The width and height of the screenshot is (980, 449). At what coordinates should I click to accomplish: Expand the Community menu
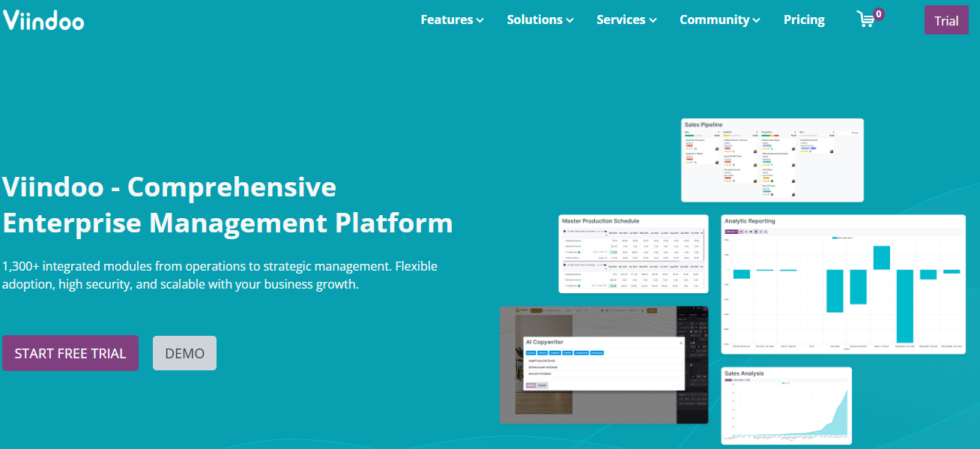click(x=720, y=20)
